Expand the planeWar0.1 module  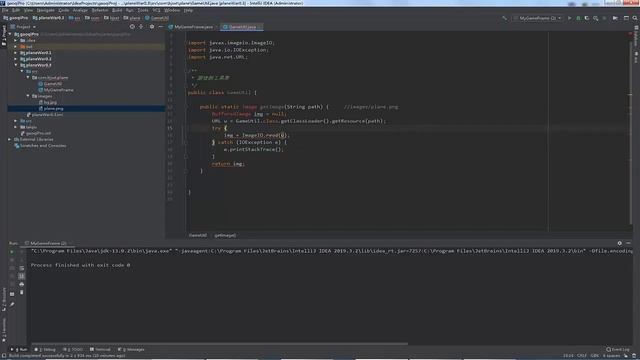click(16, 53)
